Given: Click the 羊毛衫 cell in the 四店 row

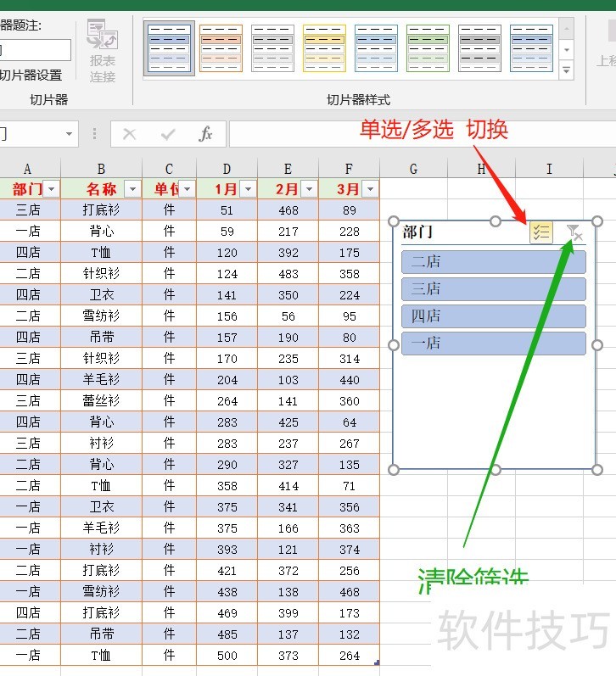Looking at the screenshot, I should click(101, 380).
